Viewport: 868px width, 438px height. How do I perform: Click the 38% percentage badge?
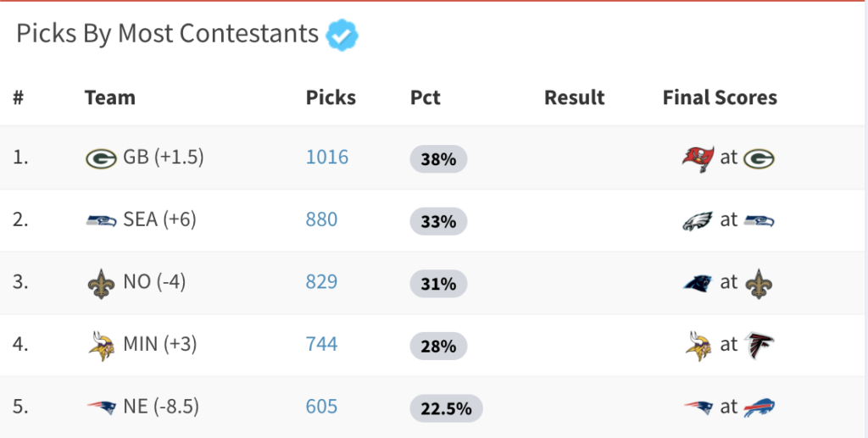point(438,159)
